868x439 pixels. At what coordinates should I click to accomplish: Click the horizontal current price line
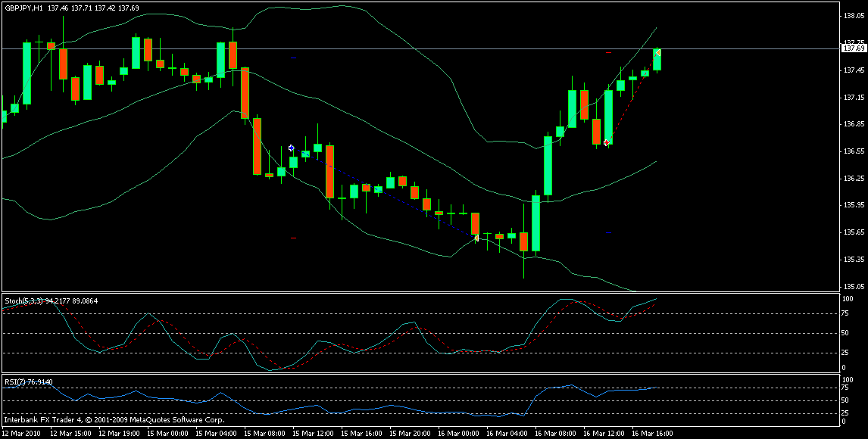pyautogui.click(x=379, y=48)
